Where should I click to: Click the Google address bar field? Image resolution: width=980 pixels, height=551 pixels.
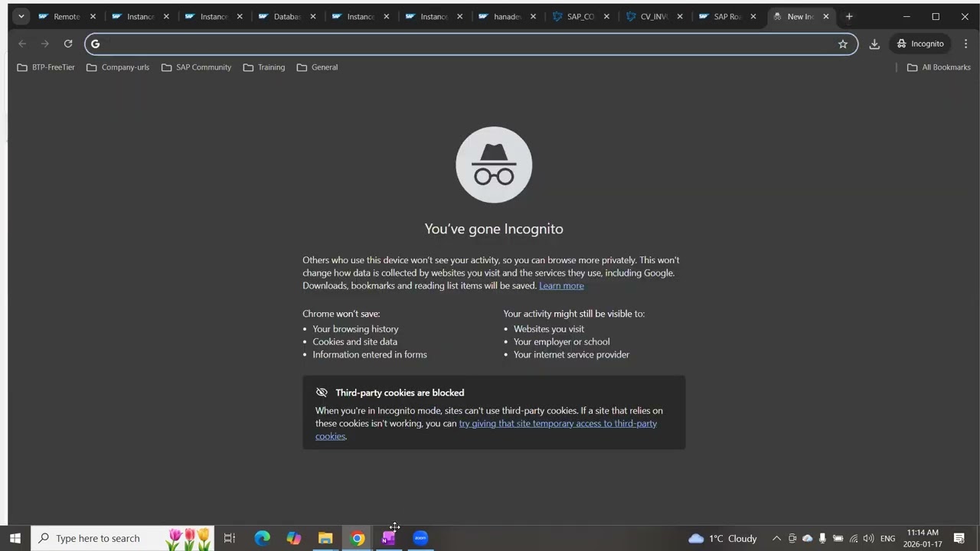(x=471, y=44)
